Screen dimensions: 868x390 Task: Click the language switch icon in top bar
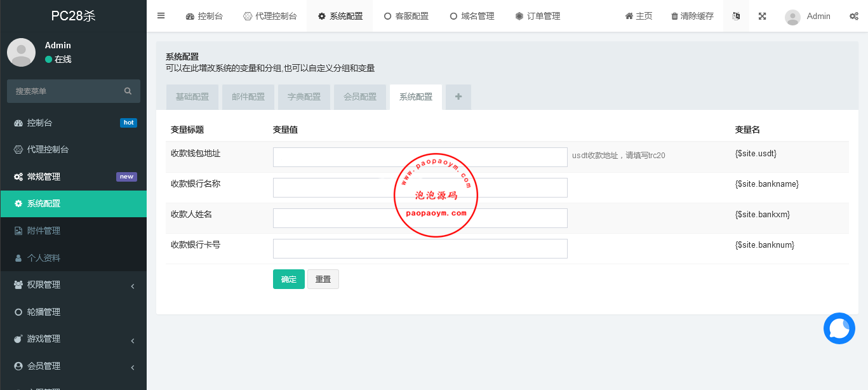tap(736, 16)
